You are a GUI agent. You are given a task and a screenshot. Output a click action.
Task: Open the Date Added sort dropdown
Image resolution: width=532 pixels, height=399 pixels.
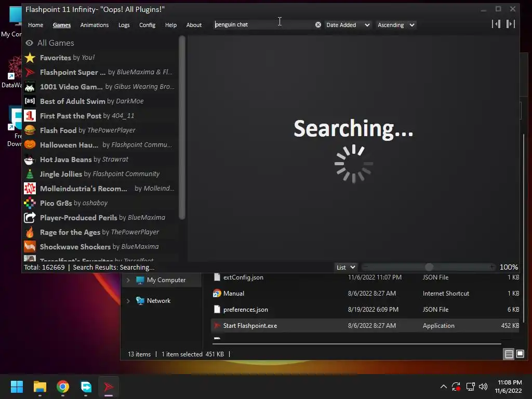348,25
